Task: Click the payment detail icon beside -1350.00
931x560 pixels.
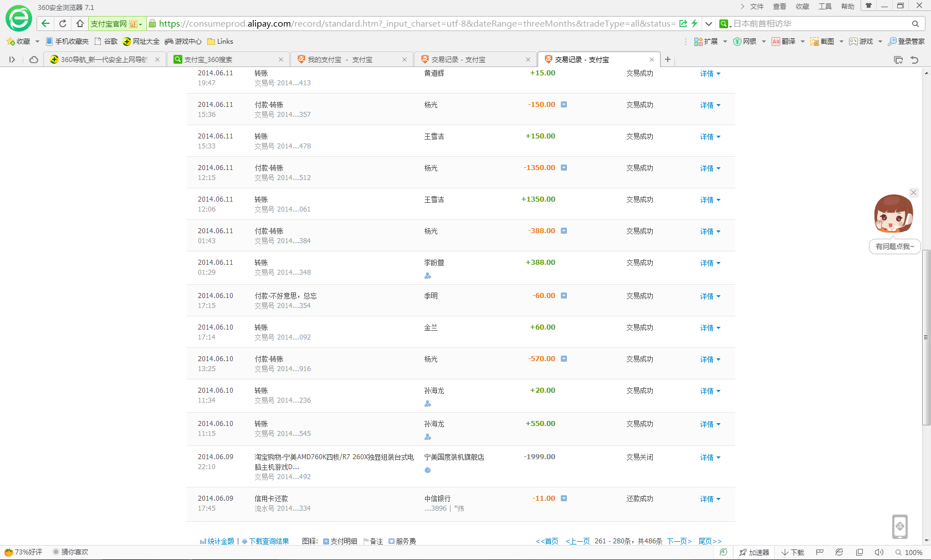Action: [x=564, y=168]
